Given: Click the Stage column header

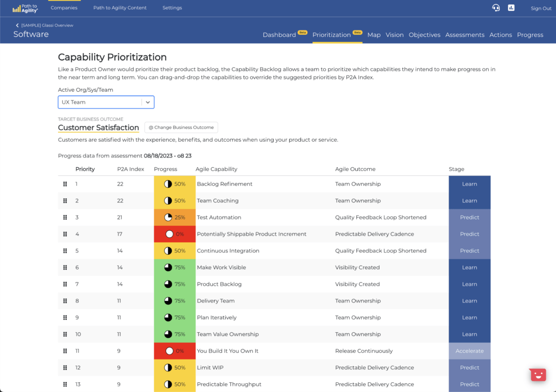Looking at the screenshot, I should (456, 169).
